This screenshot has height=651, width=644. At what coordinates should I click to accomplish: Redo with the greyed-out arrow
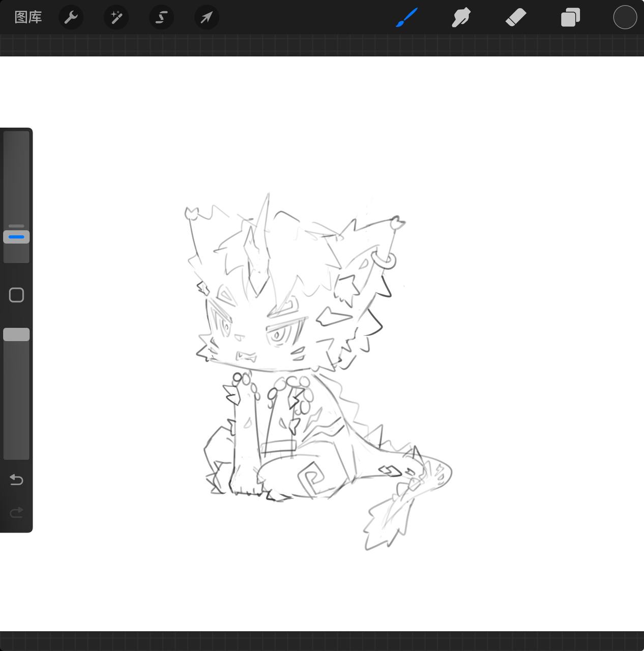click(16, 512)
